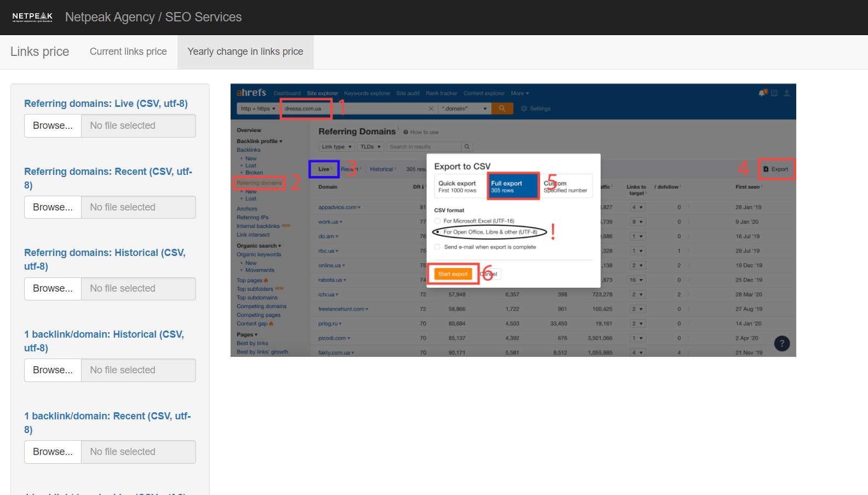868x495 pixels.
Task: Click the file field under 1 backlink/domain: Recent
Action: (x=139, y=452)
